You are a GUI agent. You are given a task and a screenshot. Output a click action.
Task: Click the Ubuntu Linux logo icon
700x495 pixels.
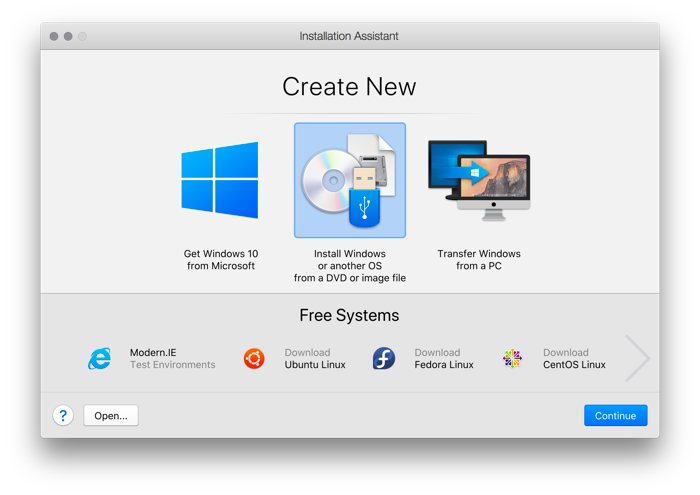point(254,358)
